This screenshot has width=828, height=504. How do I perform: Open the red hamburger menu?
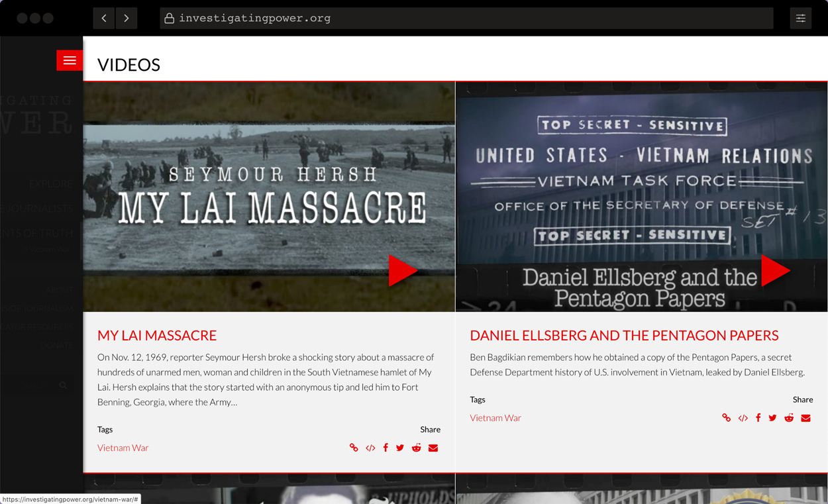coord(70,60)
